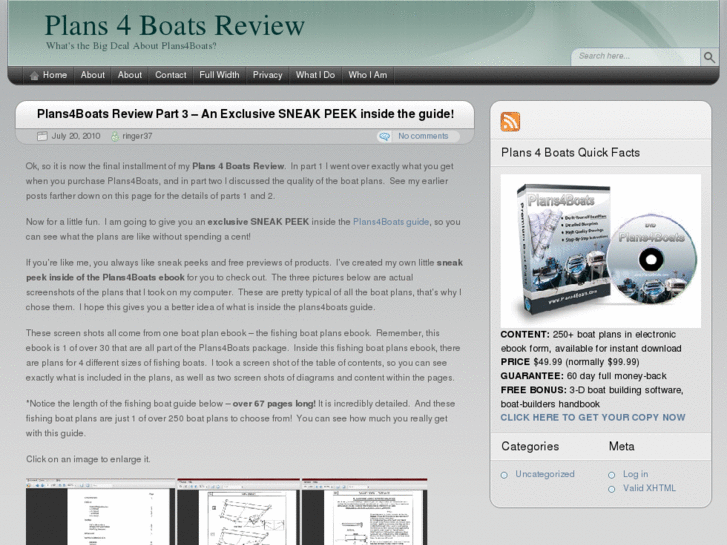Click the Plans4Boats product box image
Viewport: 727px width, 545px height.
[x=600, y=251]
